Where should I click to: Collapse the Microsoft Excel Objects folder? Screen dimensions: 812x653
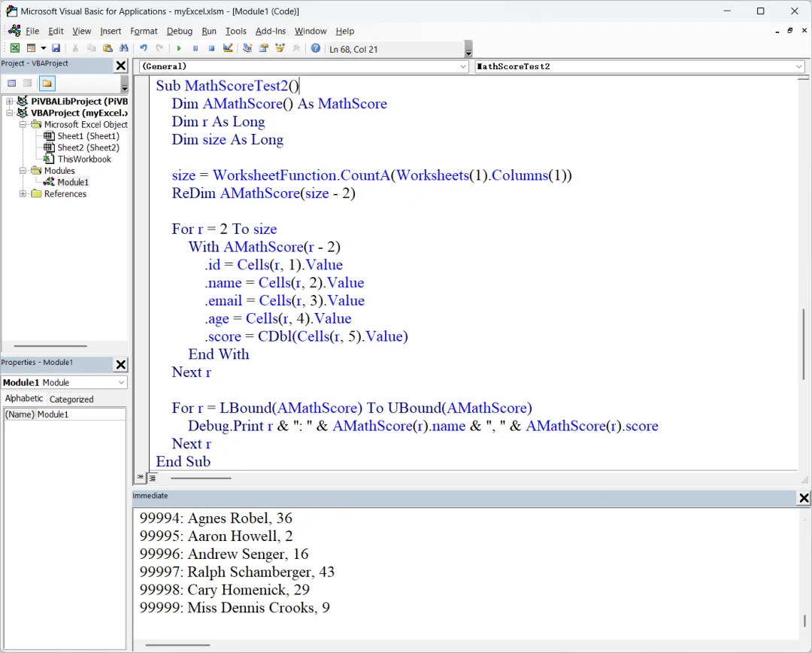(x=23, y=124)
